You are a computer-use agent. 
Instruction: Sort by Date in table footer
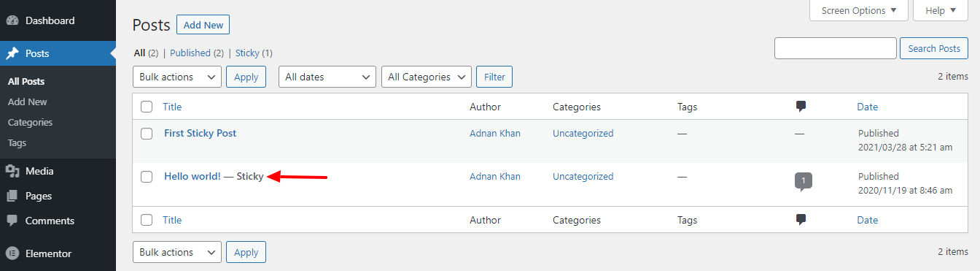point(867,220)
